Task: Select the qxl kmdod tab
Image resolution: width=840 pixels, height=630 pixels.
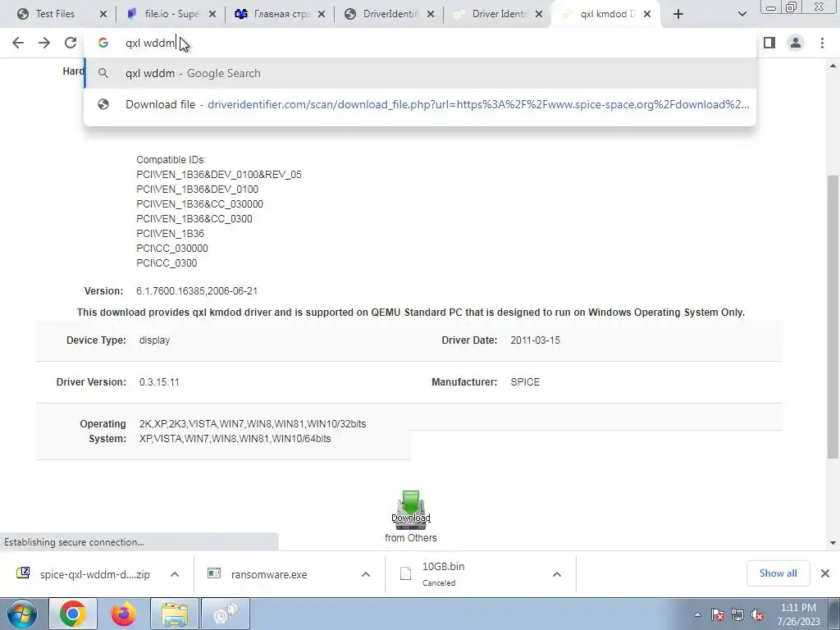Action: (x=607, y=14)
